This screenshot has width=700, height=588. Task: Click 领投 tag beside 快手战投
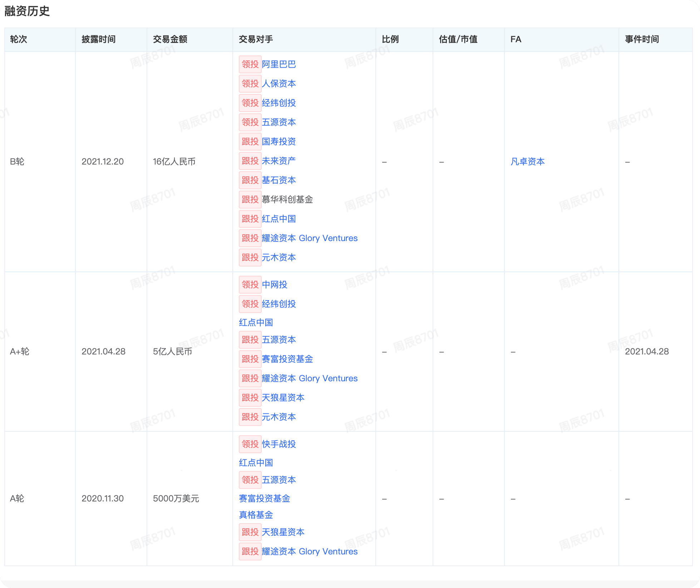click(x=250, y=444)
